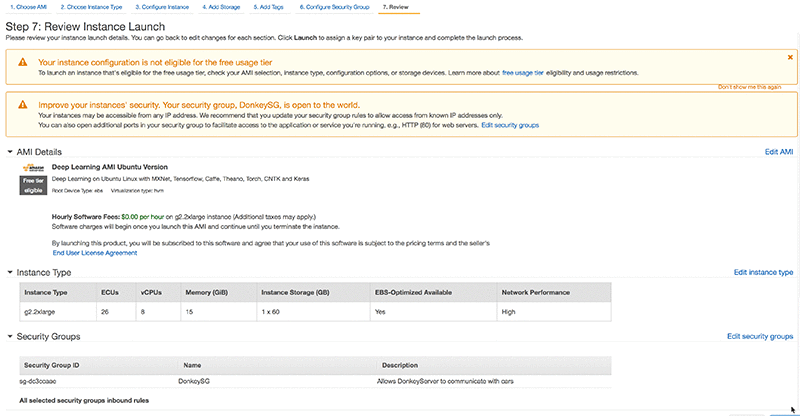Screen dimensions: 800x416
Task: Click Edit security groups in the security warning
Action: (510, 125)
